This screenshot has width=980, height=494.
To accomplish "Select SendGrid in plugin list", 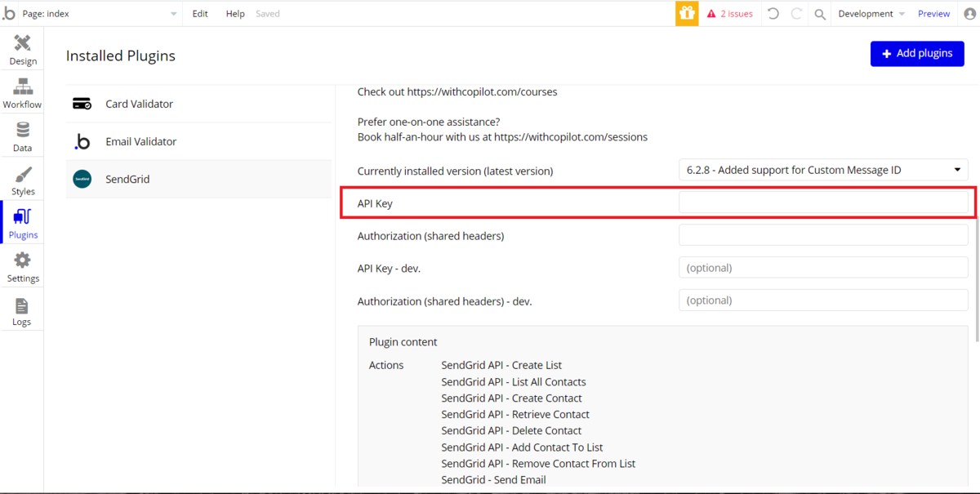I will pyautogui.click(x=199, y=179).
